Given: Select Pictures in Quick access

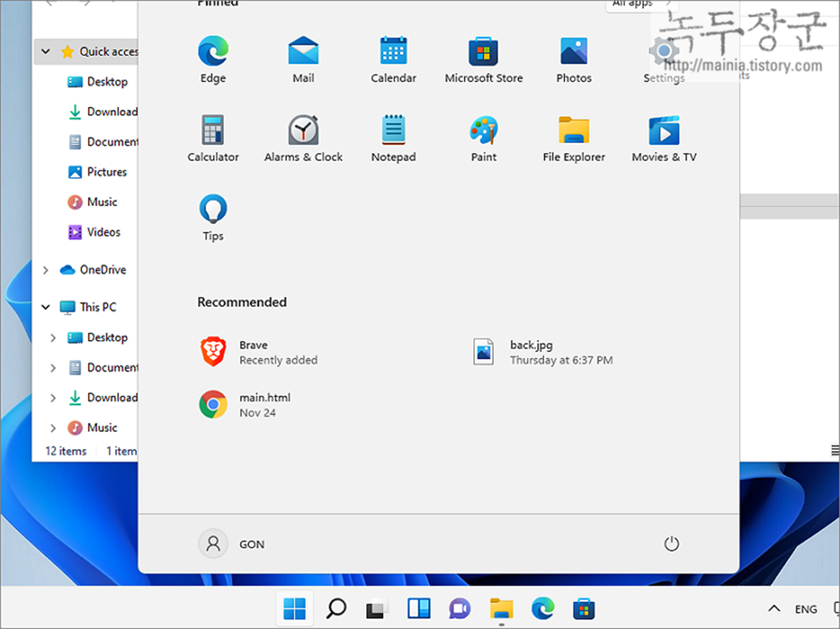Looking at the screenshot, I should click(97, 172).
